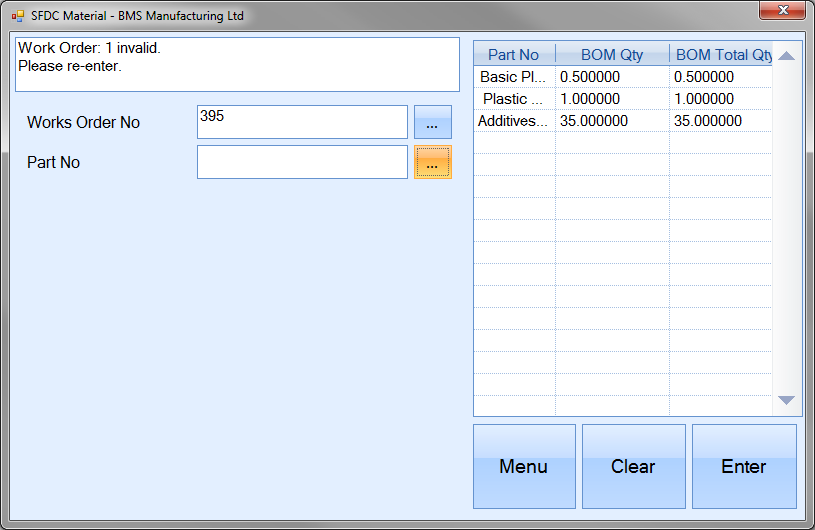This screenshot has height=530, width=815.
Task: Click the 0.500000 BOM Total Qty cell
Action: (x=720, y=77)
